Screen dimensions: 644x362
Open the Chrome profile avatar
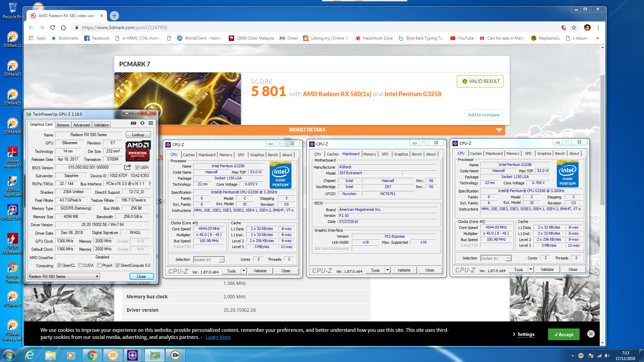pyautogui.click(x=587, y=27)
